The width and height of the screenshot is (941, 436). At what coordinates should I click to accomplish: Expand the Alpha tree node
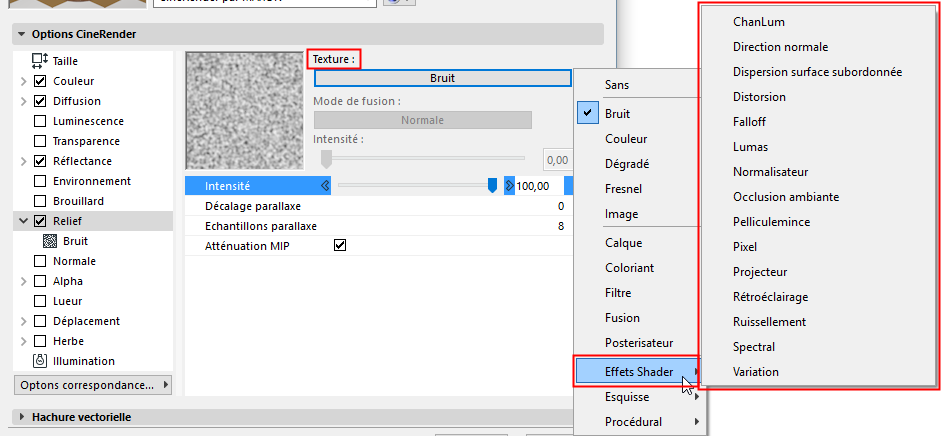(24, 281)
